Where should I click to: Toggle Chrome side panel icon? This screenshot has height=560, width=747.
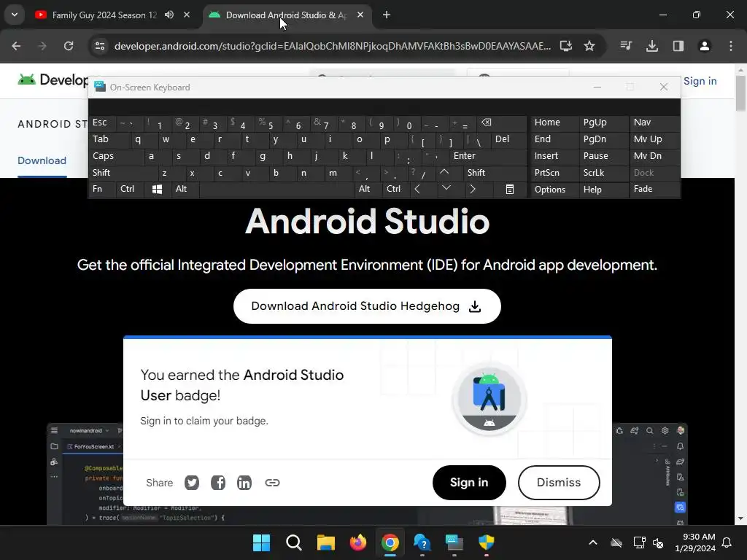click(678, 46)
